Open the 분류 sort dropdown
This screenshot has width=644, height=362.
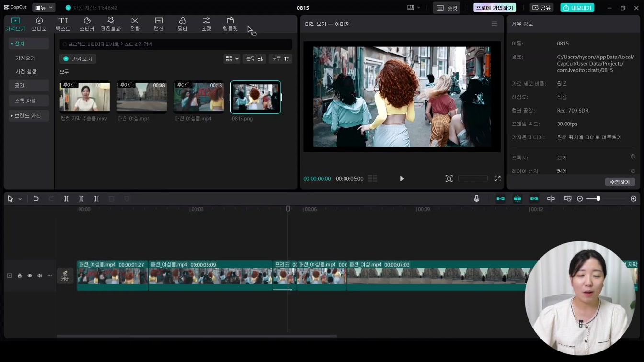[254, 58]
